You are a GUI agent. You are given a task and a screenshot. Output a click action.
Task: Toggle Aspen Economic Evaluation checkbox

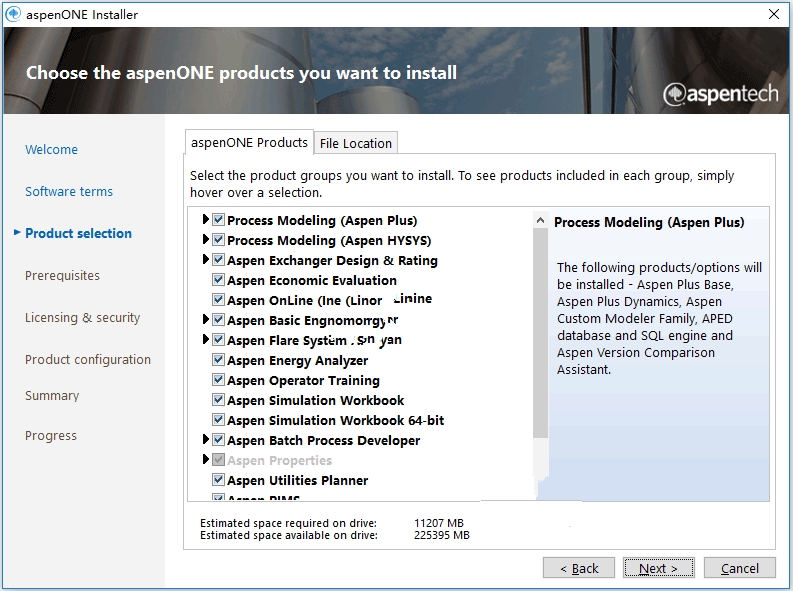pyautogui.click(x=218, y=280)
